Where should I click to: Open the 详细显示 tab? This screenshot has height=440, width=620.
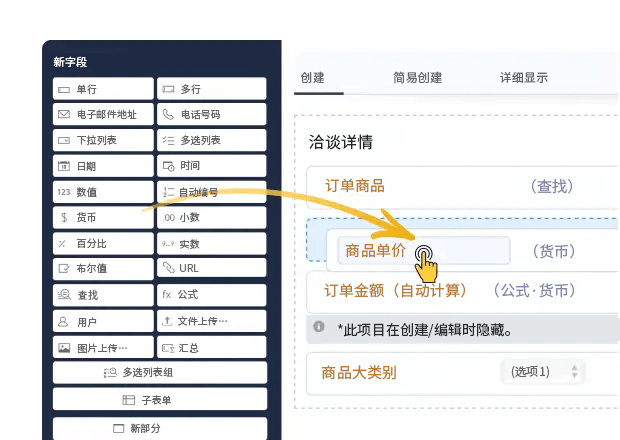[524, 77]
